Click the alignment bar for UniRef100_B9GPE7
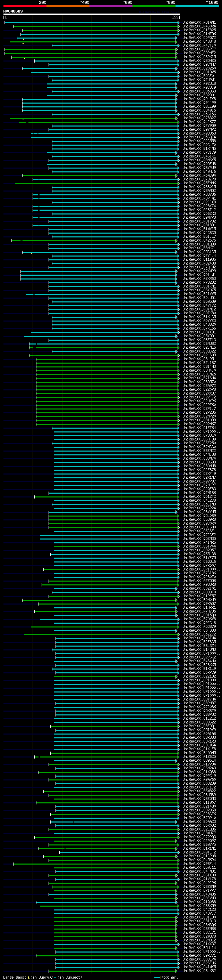Screen dimensions: 222x980 click(91, 49)
